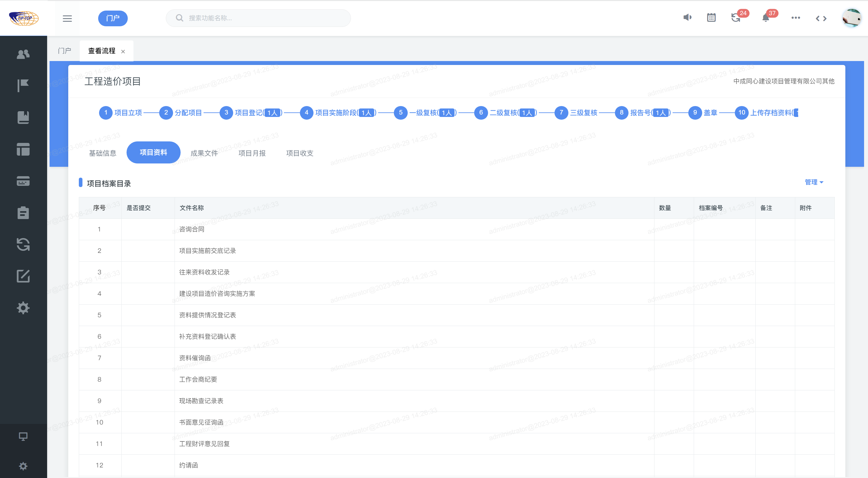Click the code brackets icon in header
Screen dimensions: 868x478
pos(821,18)
